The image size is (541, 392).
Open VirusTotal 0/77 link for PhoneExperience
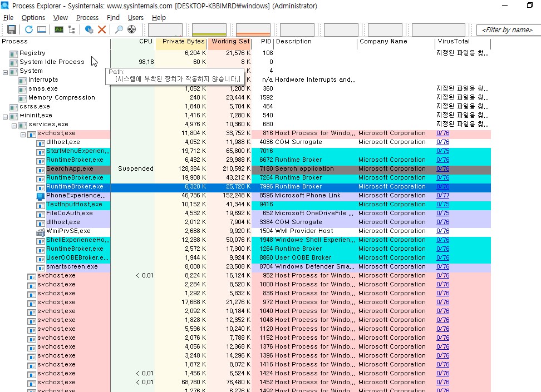(442, 196)
